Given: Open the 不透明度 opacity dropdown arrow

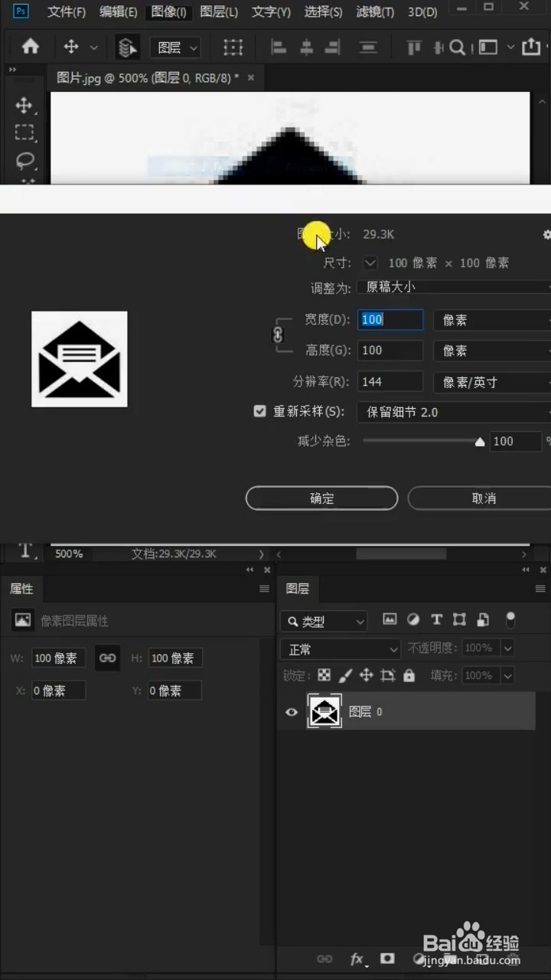Looking at the screenshot, I should pyautogui.click(x=507, y=648).
